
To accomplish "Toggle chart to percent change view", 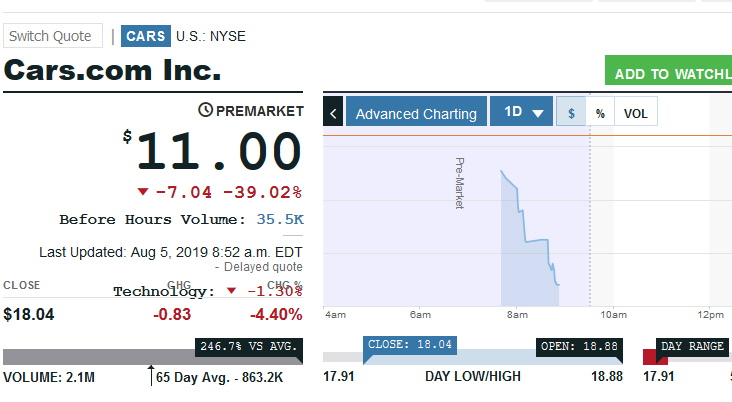I will click(x=600, y=113).
